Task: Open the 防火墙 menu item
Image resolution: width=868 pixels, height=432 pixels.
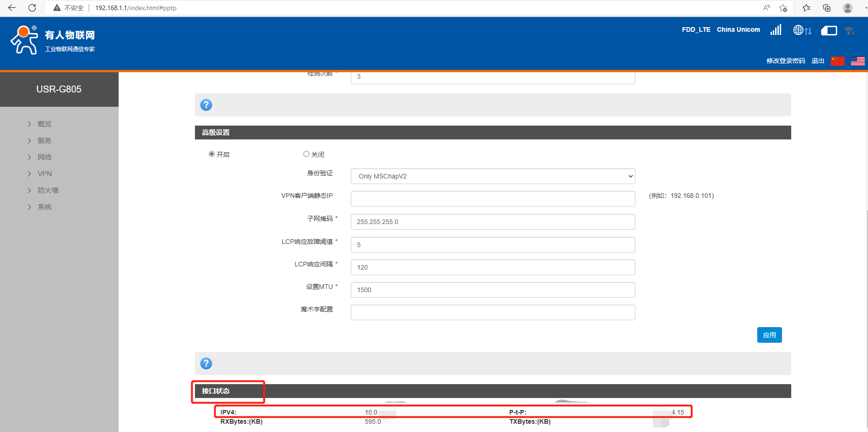Action: coord(48,190)
